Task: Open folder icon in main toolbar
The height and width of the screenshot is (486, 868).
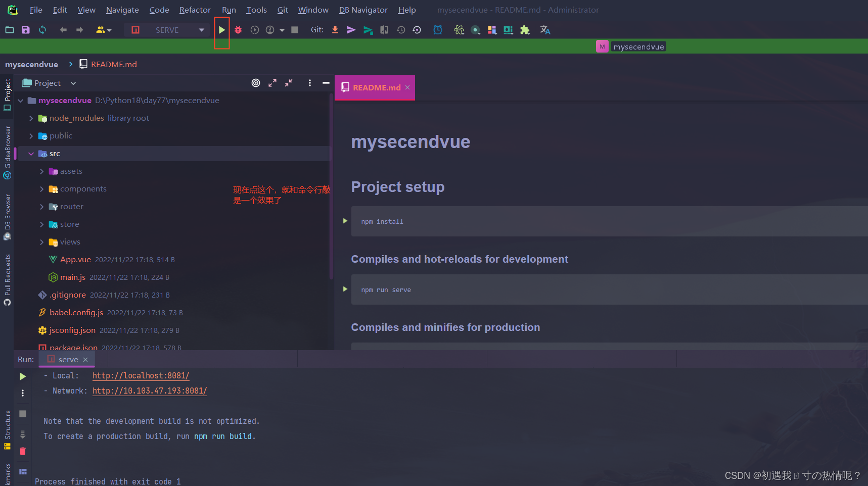Action: click(x=10, y=30)
